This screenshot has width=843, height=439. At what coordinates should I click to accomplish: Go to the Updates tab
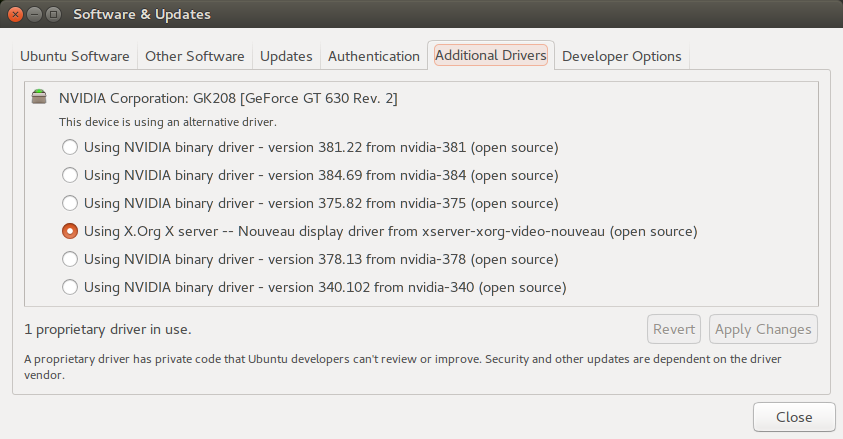[286, 56]
